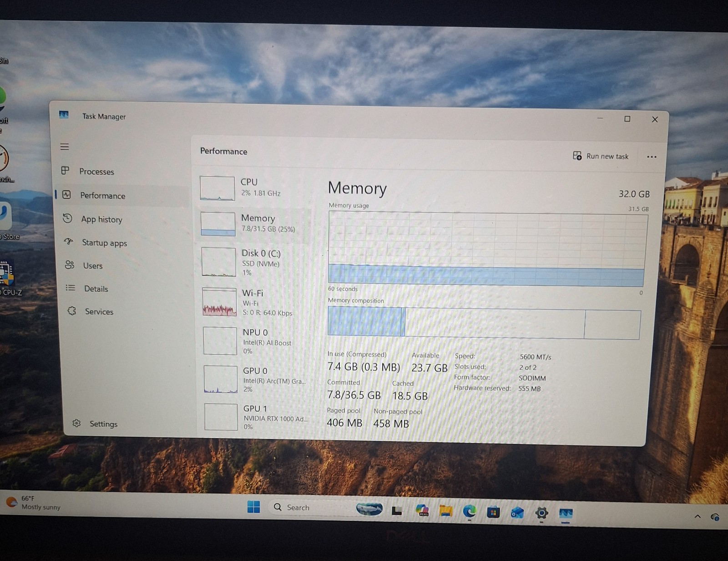
Task: Open the Task Manager hamburger navigation menu
Action: point(65,147)
